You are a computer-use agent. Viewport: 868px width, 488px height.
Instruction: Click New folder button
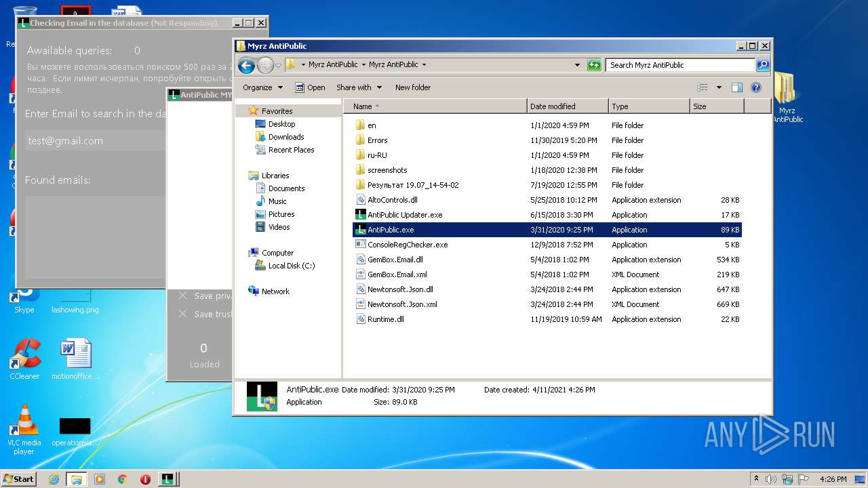point(413,87)
